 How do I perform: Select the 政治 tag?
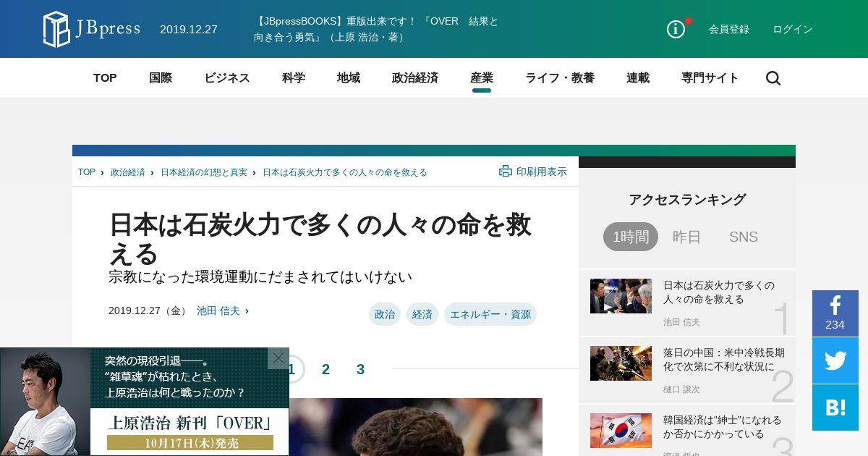(x=385, y=314)
